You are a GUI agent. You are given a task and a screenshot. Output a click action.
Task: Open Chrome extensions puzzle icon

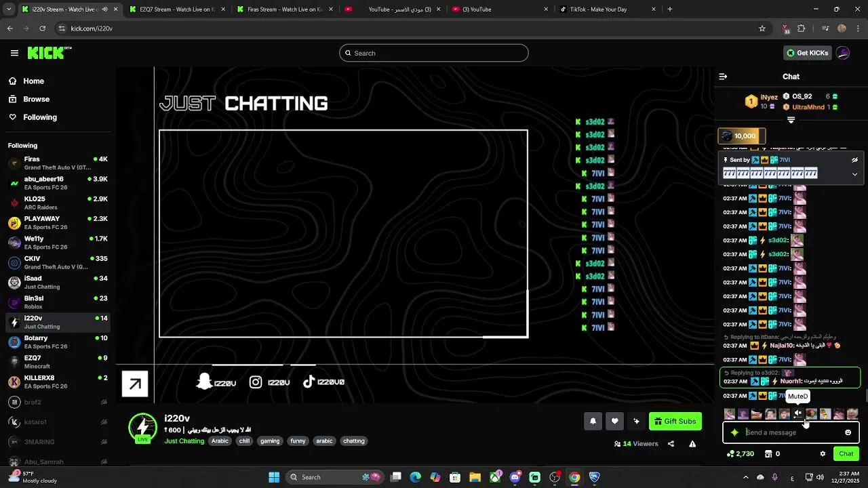click(x=802, y=28)
